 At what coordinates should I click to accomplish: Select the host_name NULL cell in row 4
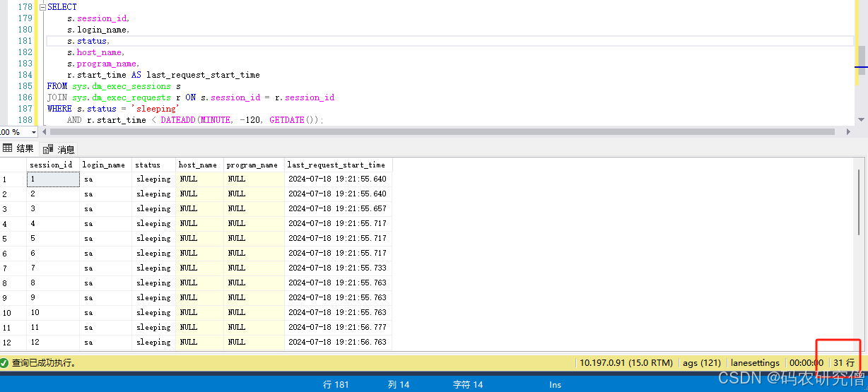coord(199,224)
